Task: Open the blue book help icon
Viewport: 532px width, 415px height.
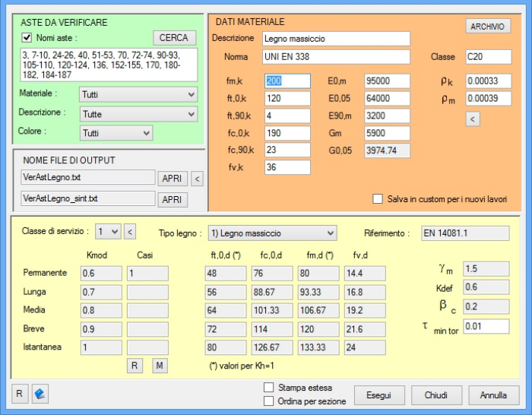Action: tap(40, 394)
